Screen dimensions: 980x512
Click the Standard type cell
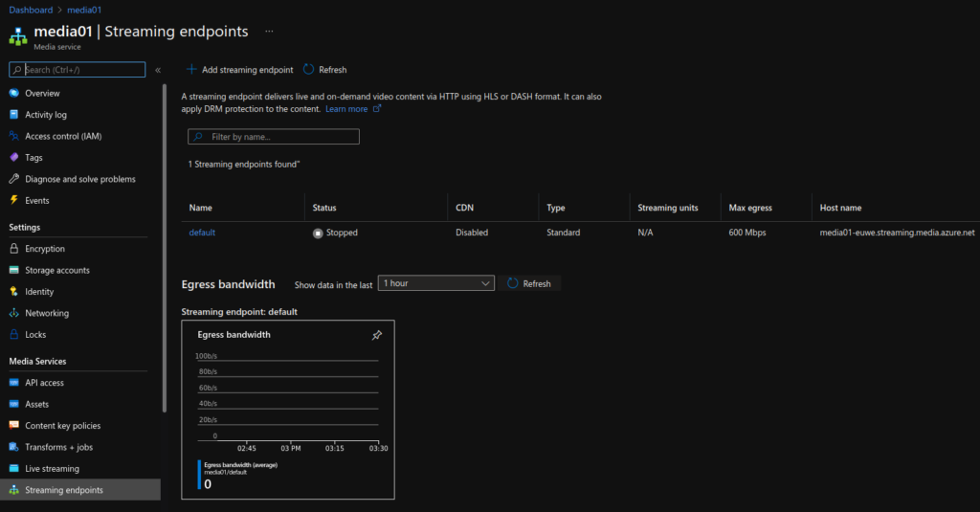click(563, 233)
